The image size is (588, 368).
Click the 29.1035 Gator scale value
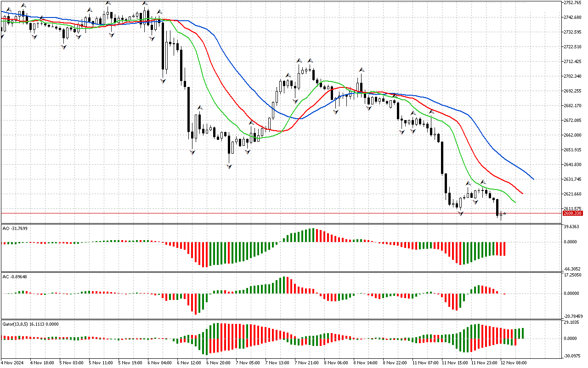pos(572,323)
